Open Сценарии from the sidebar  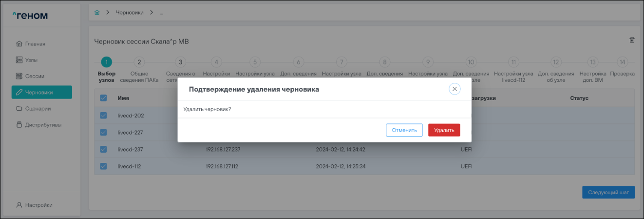(x=38, y=108)
